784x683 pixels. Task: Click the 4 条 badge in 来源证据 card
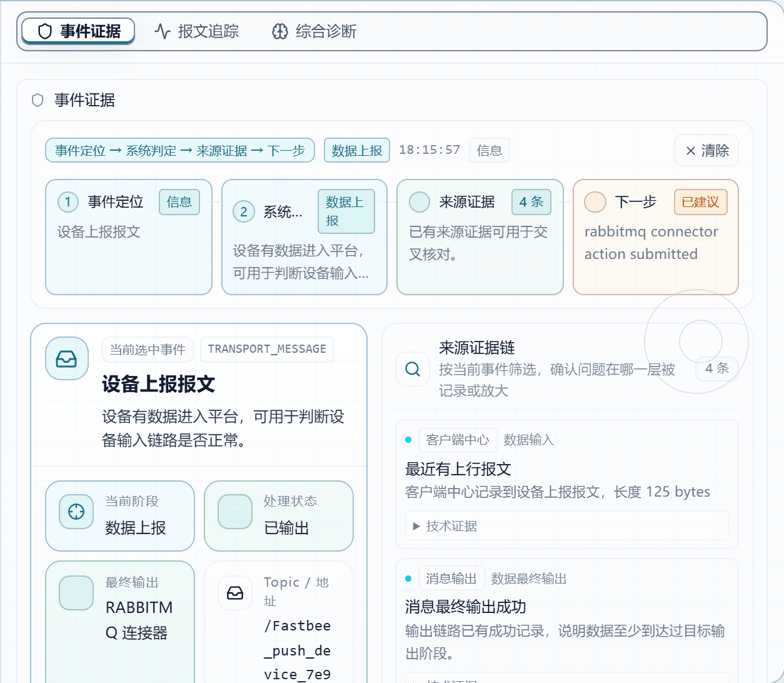pos(531,202)
